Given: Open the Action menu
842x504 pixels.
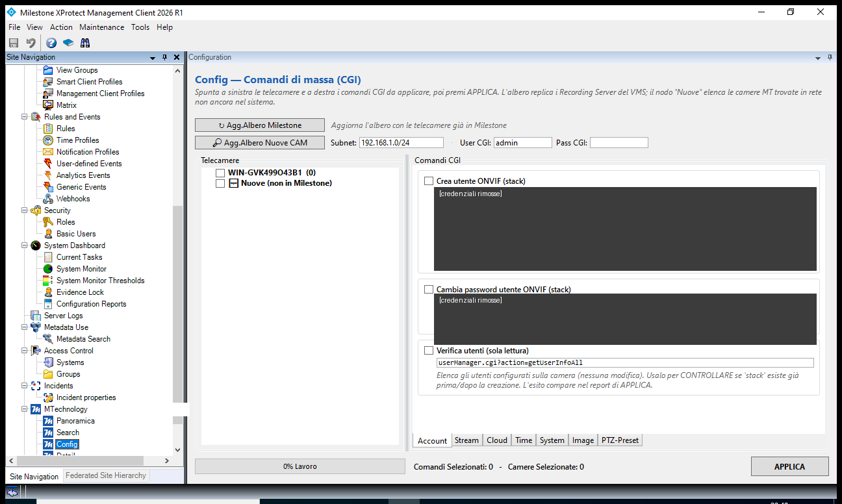Looking at the screenshot, I should [x=61, y=27].
